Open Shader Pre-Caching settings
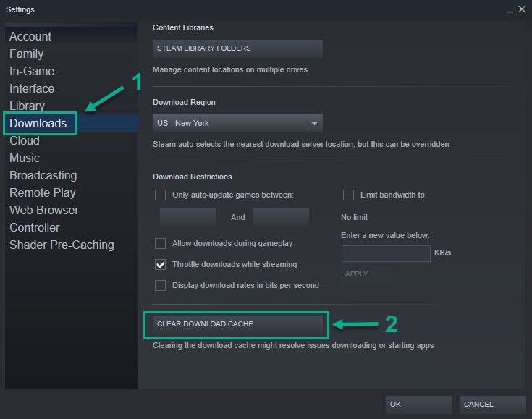 coord(62,245)
